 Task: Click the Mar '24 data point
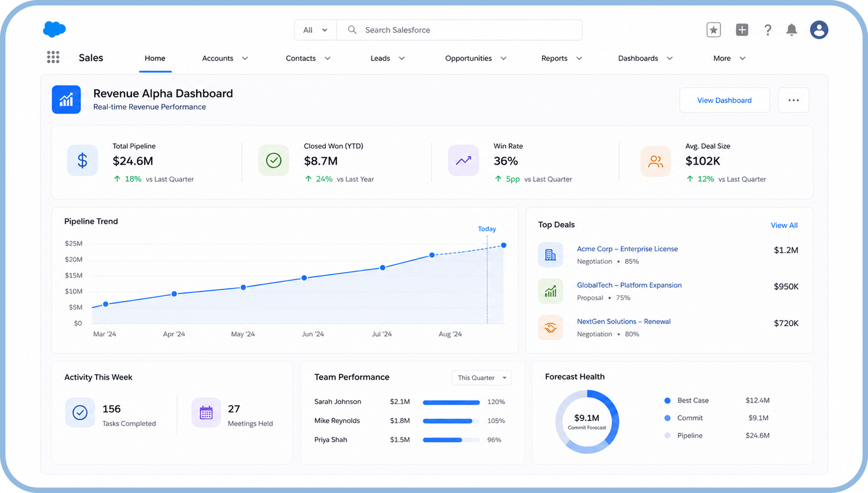click(106, 304)
